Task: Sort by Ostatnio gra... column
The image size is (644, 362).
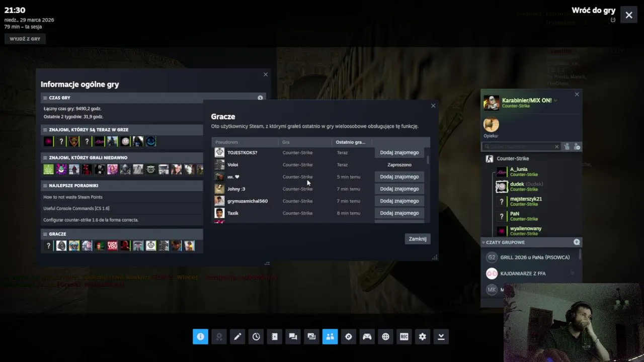Action: pos(352,142)
